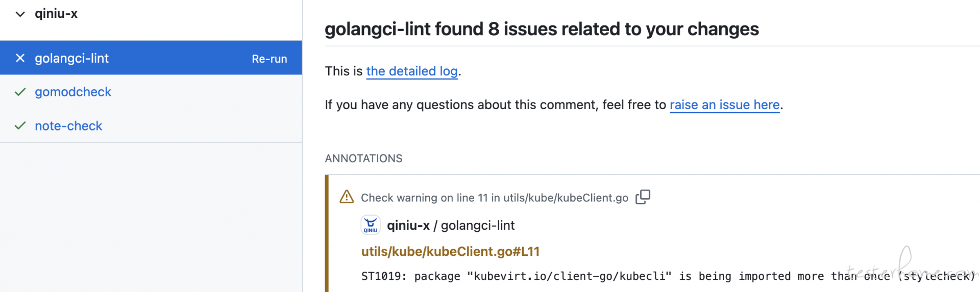Click the Qiniu app avatar icon

click(x=371, y=225)
